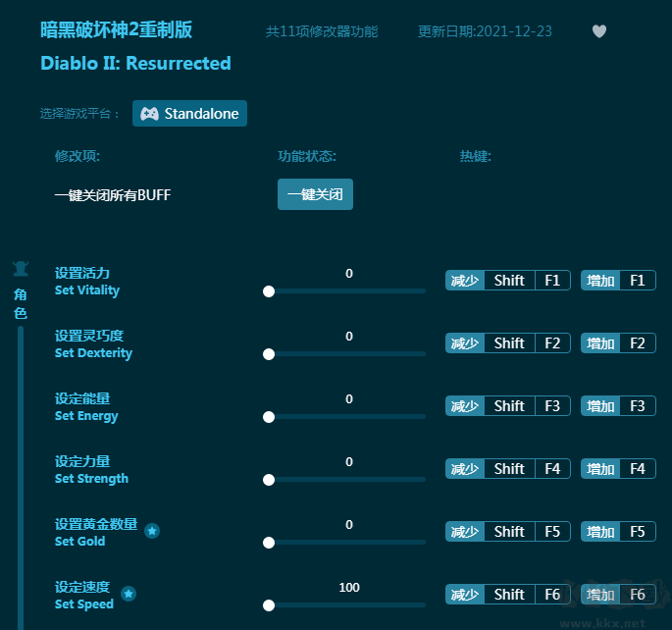Click the gamepad icon on Standalone button
The width and height of the screenshot is (672, 630).
pos(149,114)
